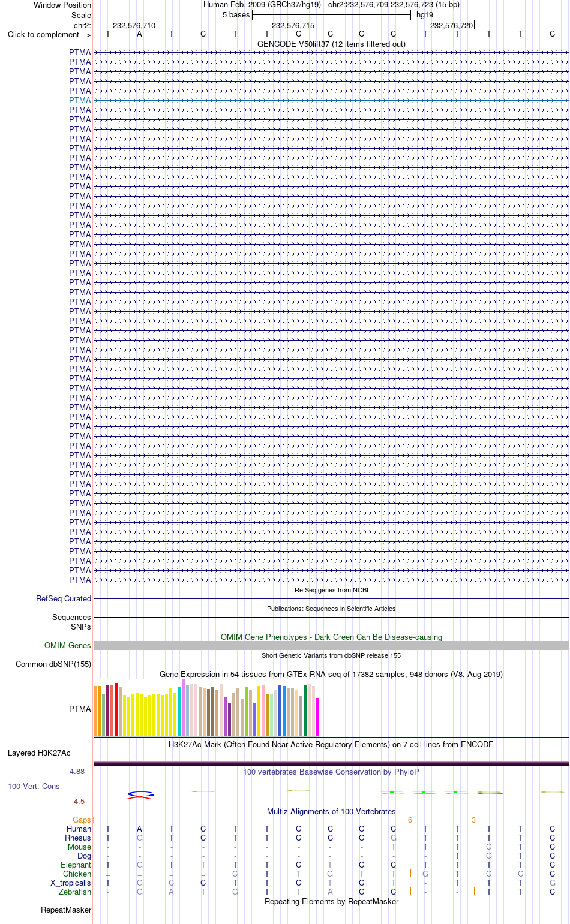Click the cyan bar in the GTEx expression chart
The height and width of the screenshot is (924, 570).
pos(179,711)
